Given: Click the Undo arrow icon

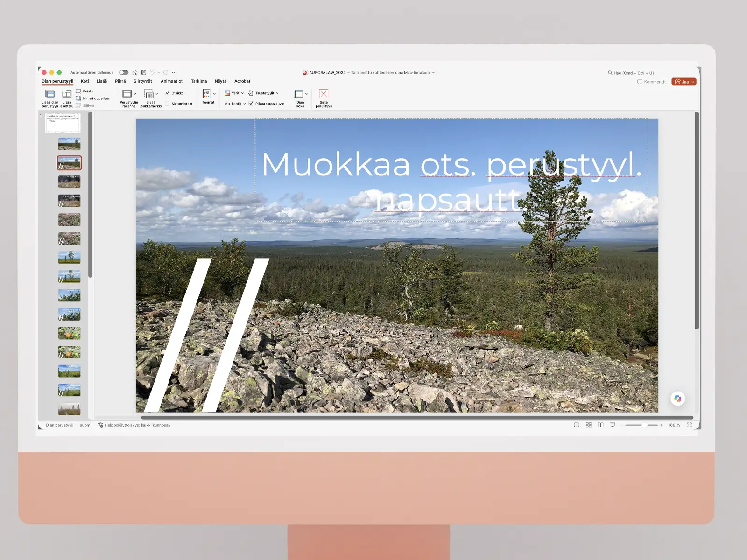Looking at the screenshot, I should pos(153,72).
